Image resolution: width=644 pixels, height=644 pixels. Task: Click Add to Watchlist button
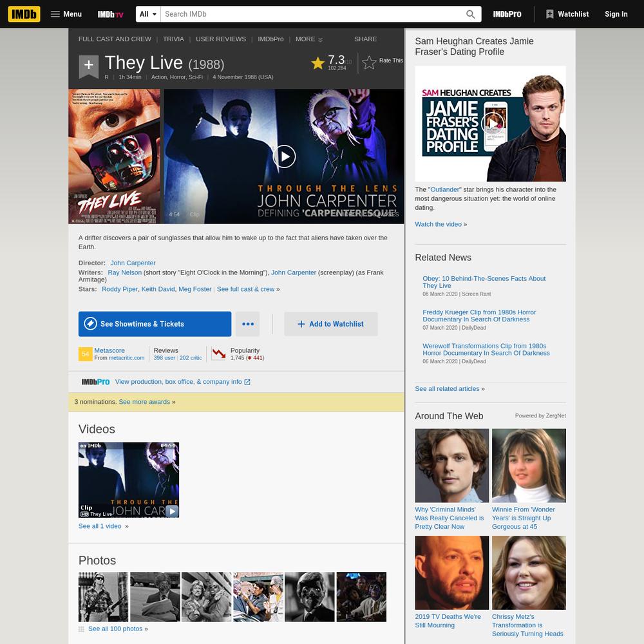pos(331,324)
